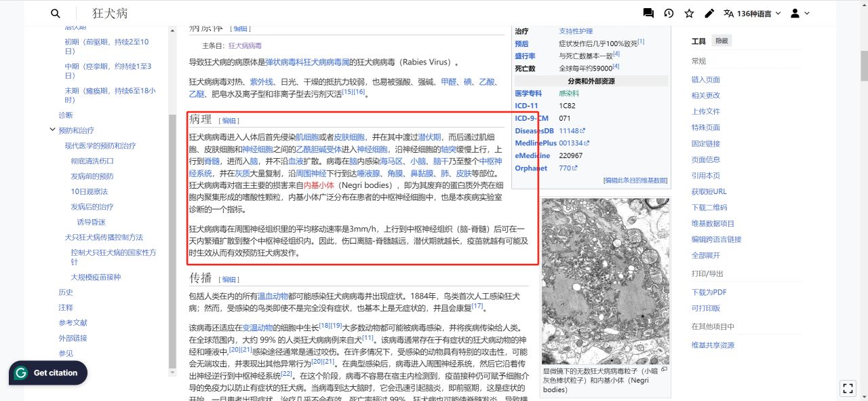Click the page's main vertical scrollbar thumb
Screen dimensions: 868x401
point(863,66)
